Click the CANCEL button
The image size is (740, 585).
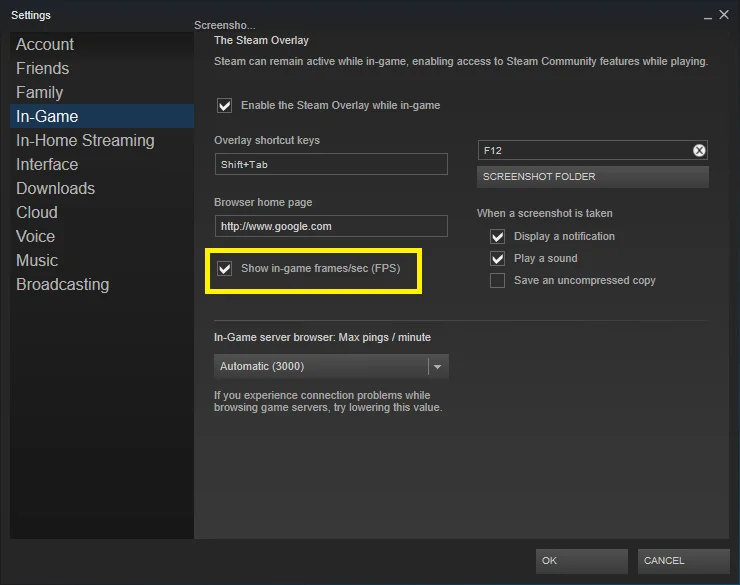pos(683,561)
